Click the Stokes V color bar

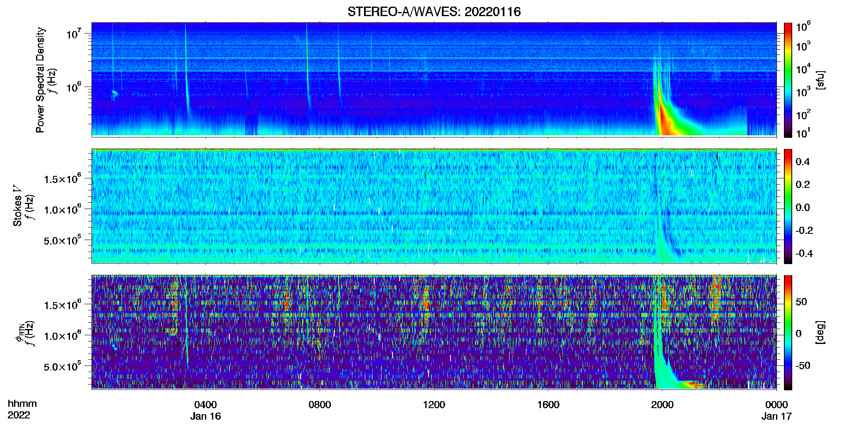pyautogui.click(x=788, y=206)
